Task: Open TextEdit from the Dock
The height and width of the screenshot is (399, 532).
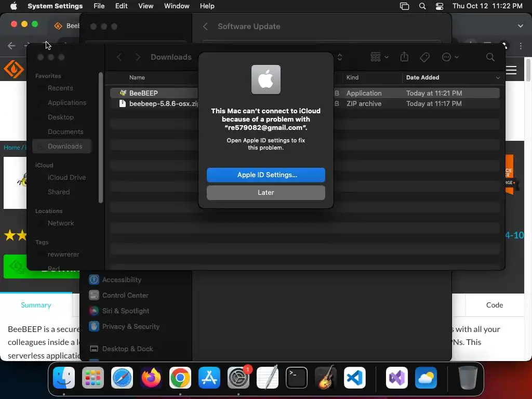Action: pos(268,378)
